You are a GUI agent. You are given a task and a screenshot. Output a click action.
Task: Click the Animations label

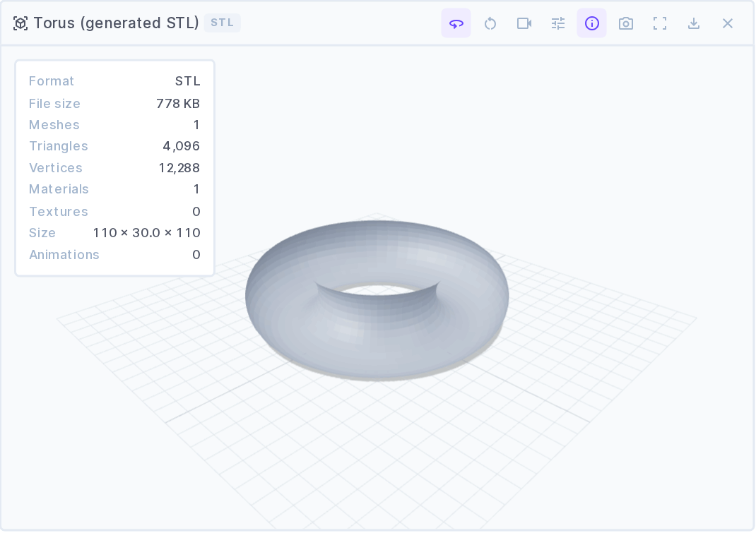coord(64,254)
